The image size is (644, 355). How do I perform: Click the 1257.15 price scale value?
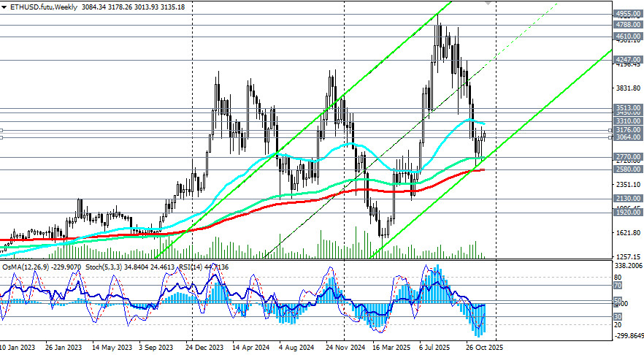click(628, 256)
